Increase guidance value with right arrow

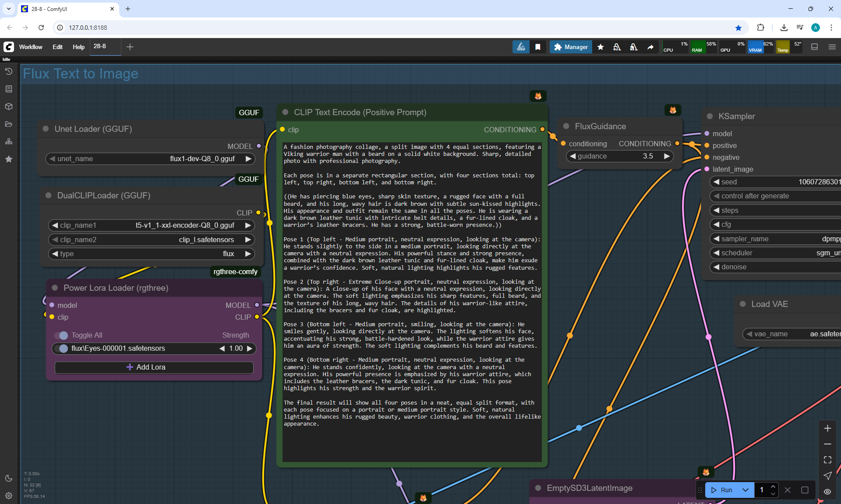(x=667, y=156)
